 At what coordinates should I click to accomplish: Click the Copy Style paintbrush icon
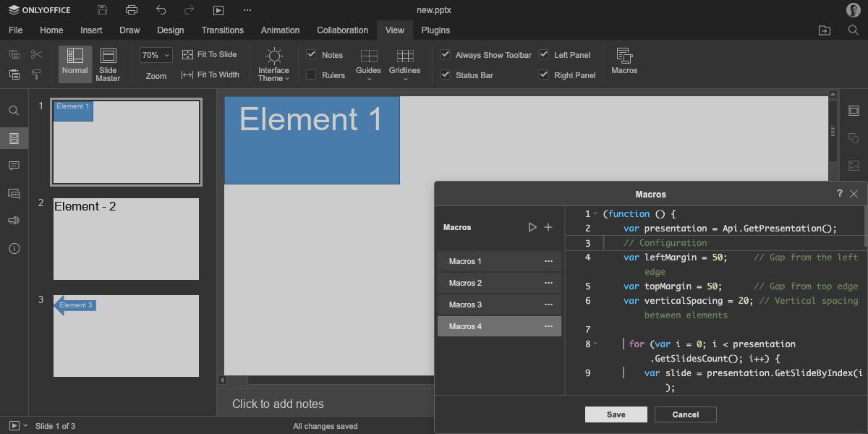click(x=36, y=75)
